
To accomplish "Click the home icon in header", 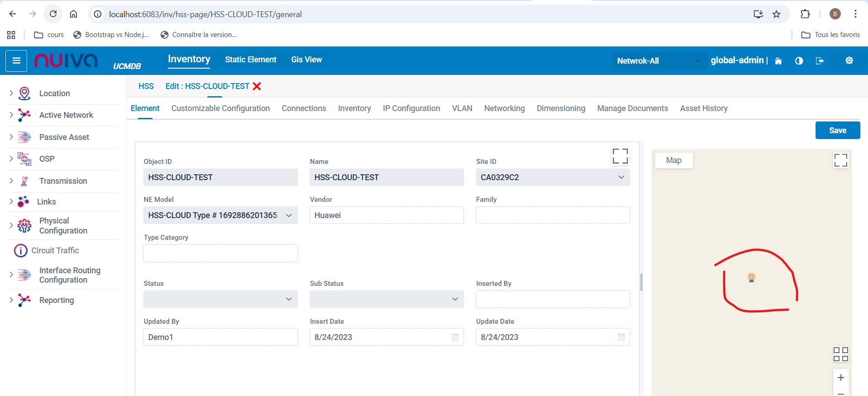I will (778, 61).
